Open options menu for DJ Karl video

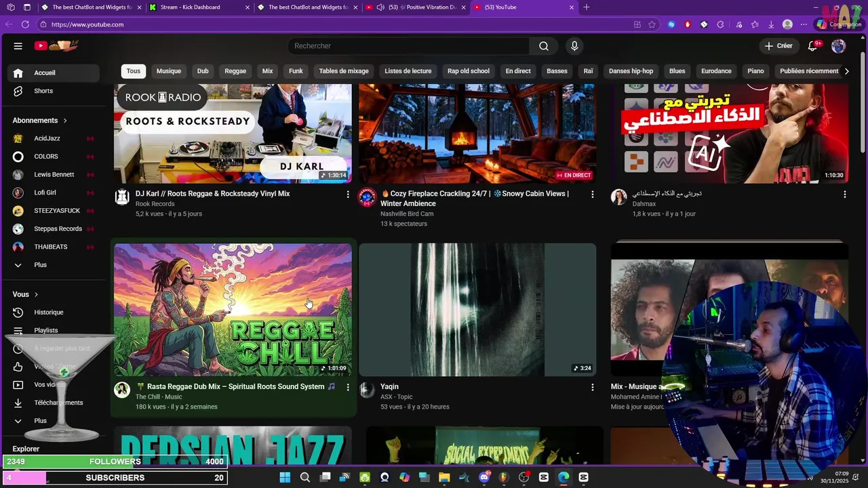(x=348, y=195)
